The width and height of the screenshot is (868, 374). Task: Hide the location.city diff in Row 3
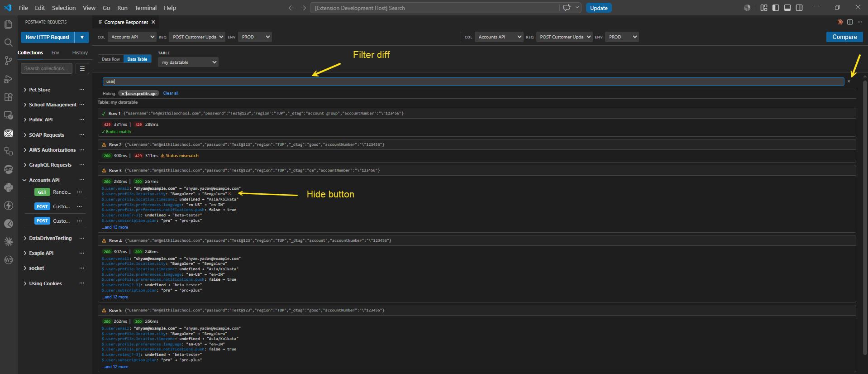tap(229, 194)
